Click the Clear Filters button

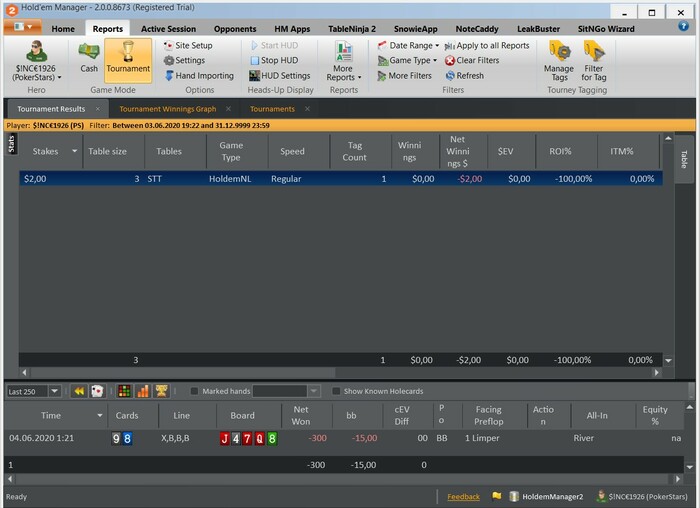(x=471, y=61)
